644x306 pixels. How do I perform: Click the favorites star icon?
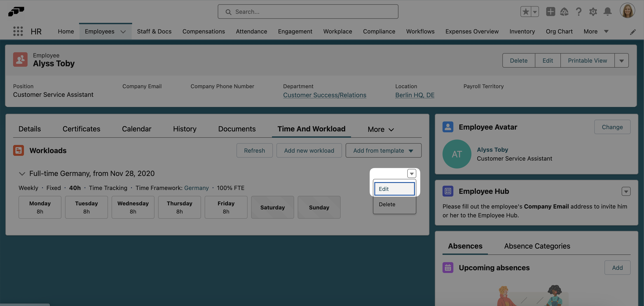tap(526, 12)
